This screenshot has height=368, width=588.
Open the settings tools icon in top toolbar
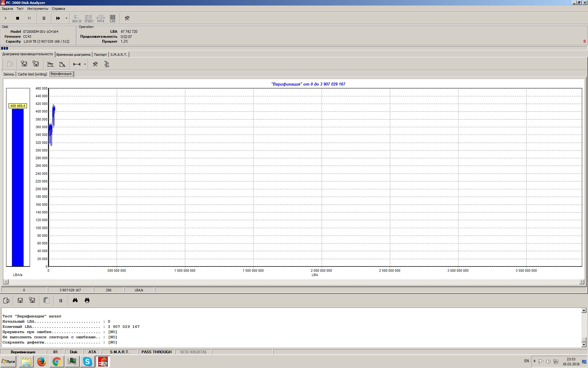127,18
